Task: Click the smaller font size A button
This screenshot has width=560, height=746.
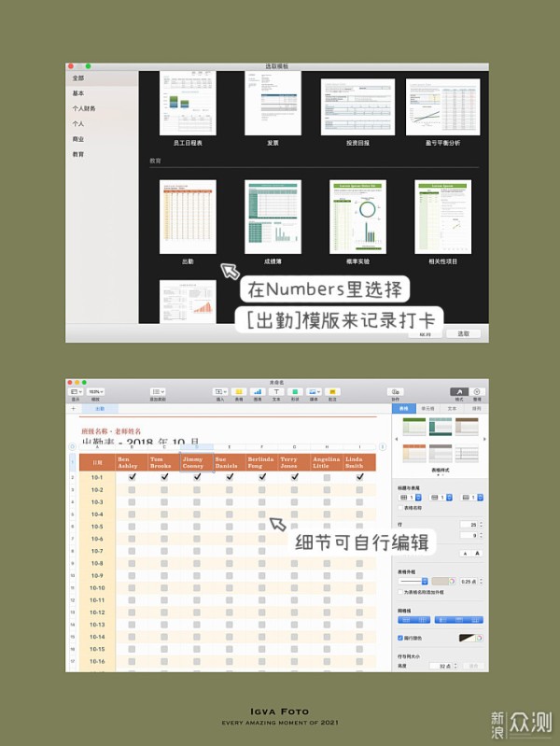Action: pos(465,554)
